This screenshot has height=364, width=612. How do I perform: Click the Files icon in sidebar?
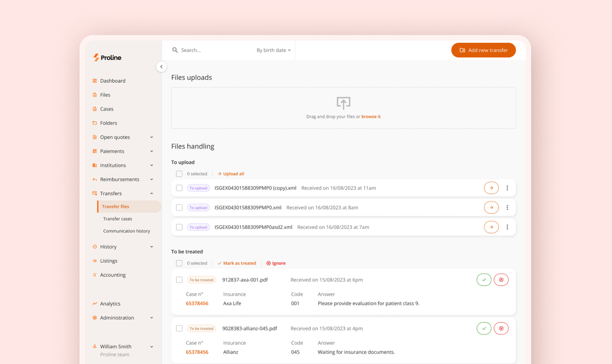tap(94, 95)
